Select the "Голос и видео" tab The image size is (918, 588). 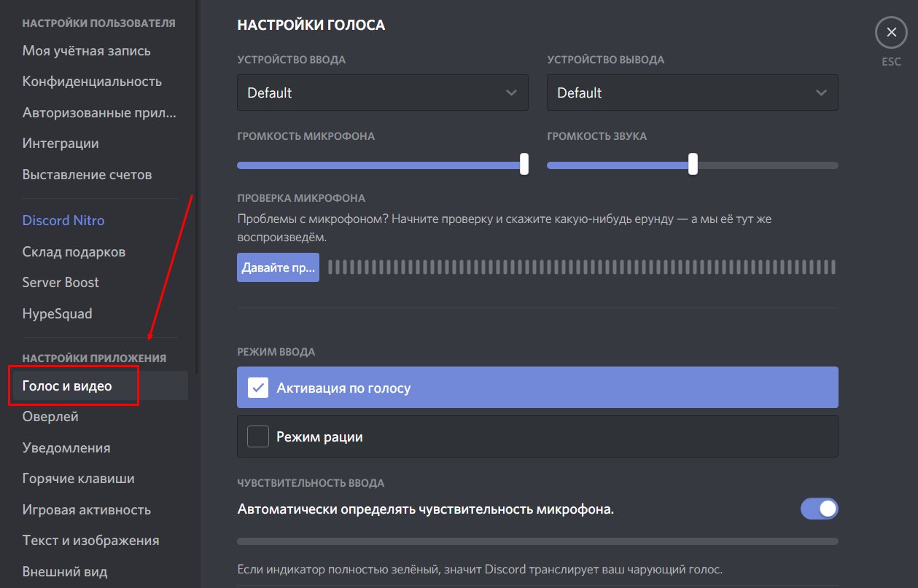(x=68, y=386)
